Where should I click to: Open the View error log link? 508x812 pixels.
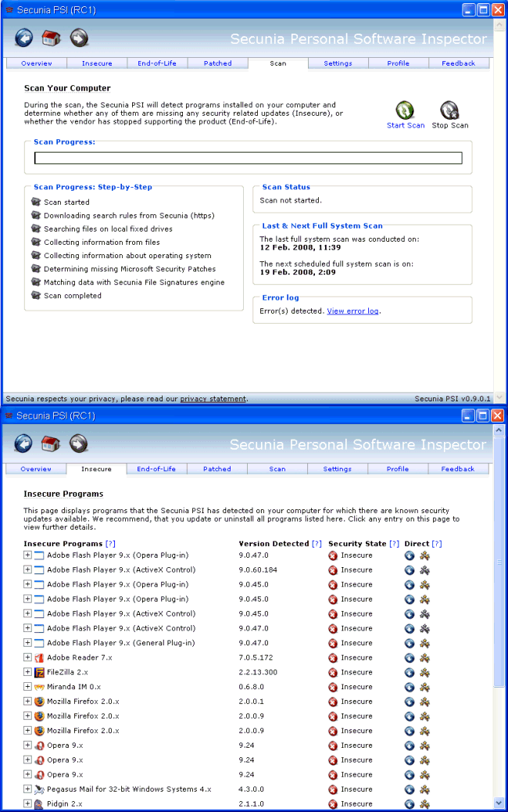tap(352, 311)
